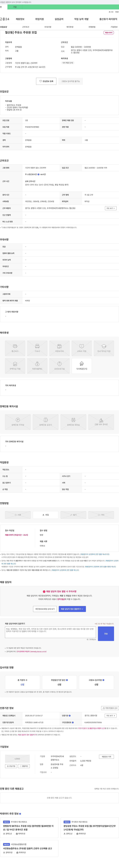The image size is (119, 868).
Task: Click the company LOGO thumbnail
Action: [17, 759]
